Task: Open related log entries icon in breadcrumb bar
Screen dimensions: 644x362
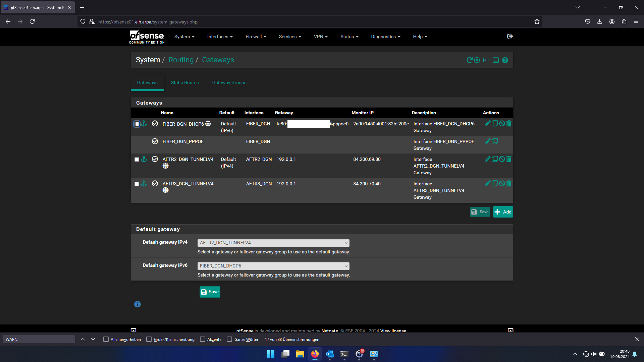Action: coord(496,60)
